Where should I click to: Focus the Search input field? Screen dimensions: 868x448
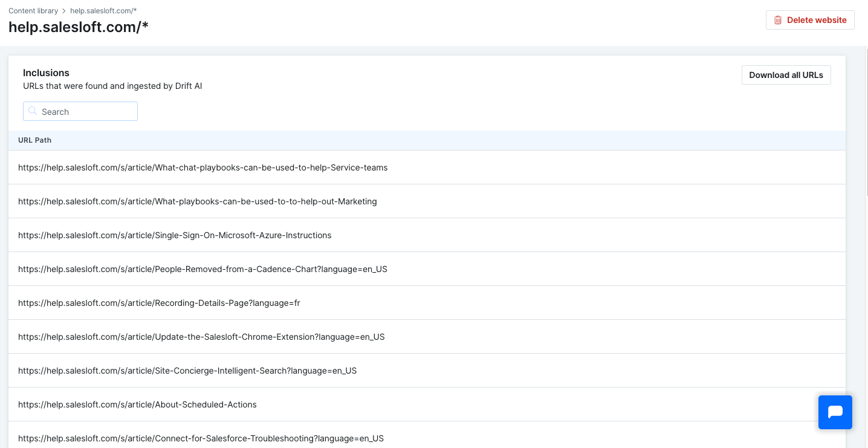80,111
